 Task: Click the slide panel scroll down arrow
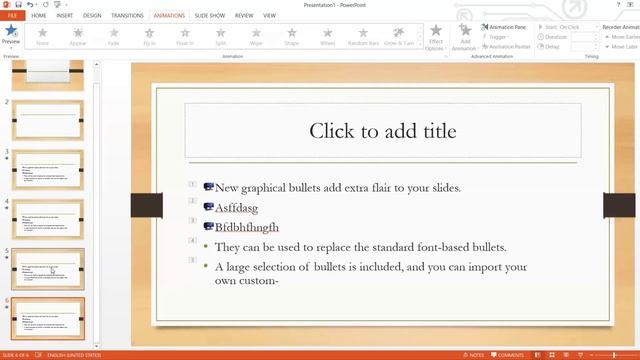(96, 346)
